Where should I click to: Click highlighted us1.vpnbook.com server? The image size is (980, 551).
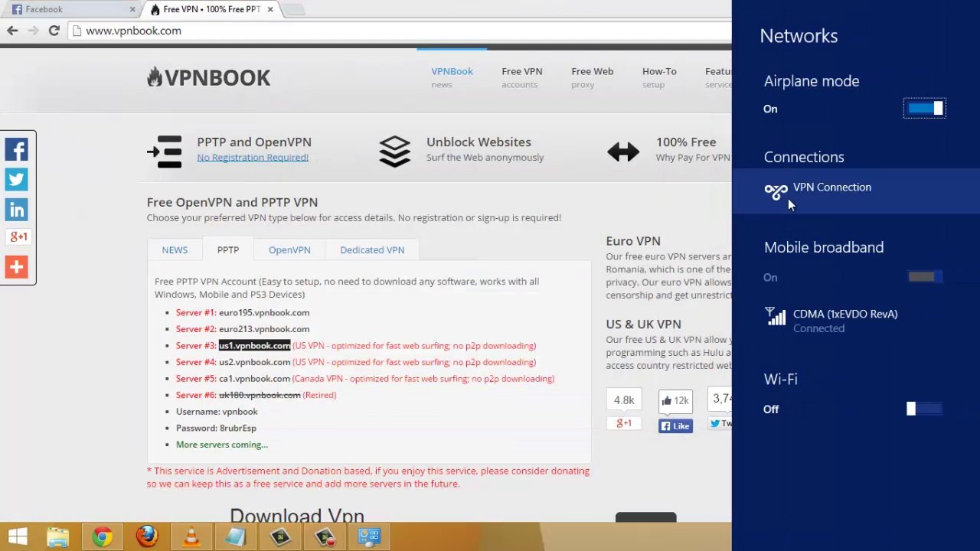(x=254, y=346)
